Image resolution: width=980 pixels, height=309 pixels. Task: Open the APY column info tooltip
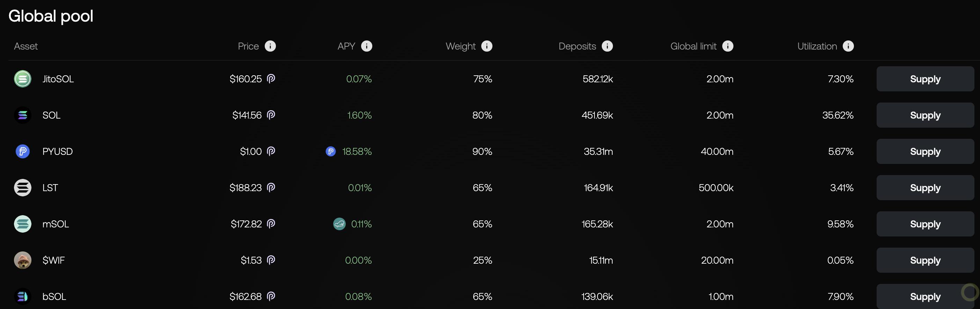coord(367,46)
